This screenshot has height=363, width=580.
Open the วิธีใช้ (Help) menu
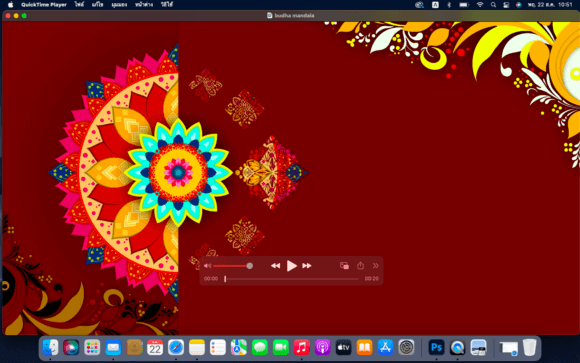pos(167,5)
